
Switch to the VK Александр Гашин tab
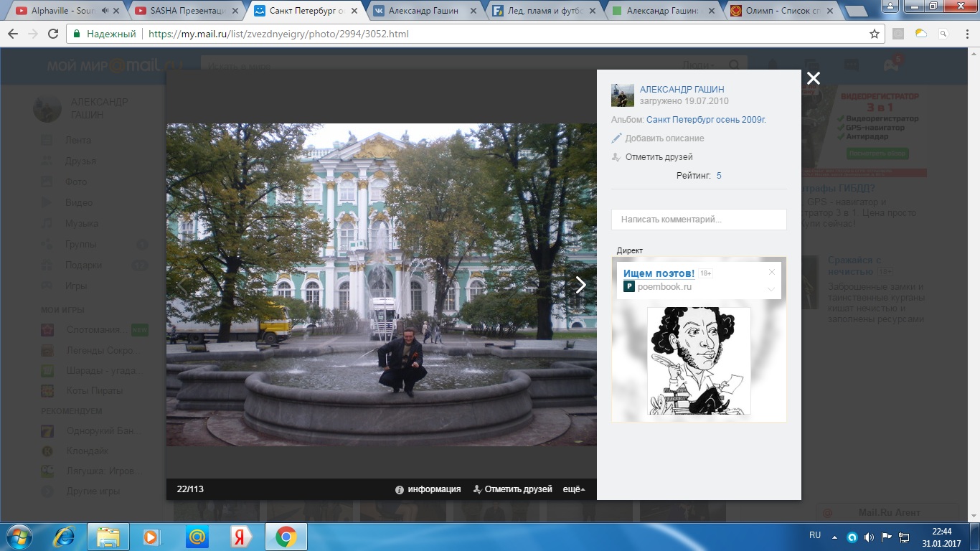[x=423, y=11]
